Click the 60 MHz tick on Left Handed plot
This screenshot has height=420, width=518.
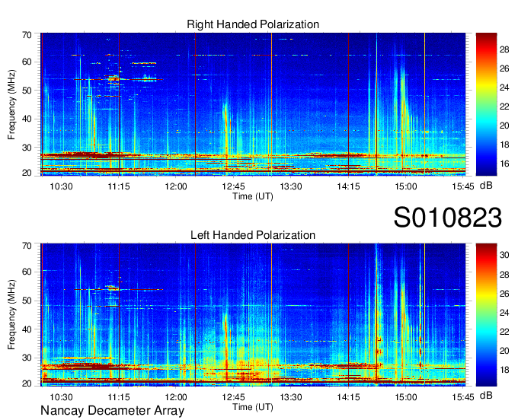click(27, 272)
